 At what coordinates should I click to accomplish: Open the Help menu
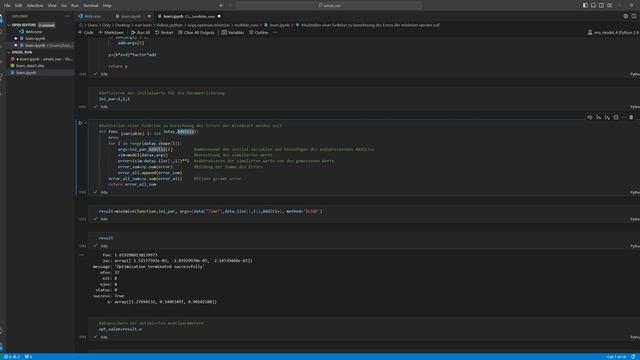[x=107, y=6]
